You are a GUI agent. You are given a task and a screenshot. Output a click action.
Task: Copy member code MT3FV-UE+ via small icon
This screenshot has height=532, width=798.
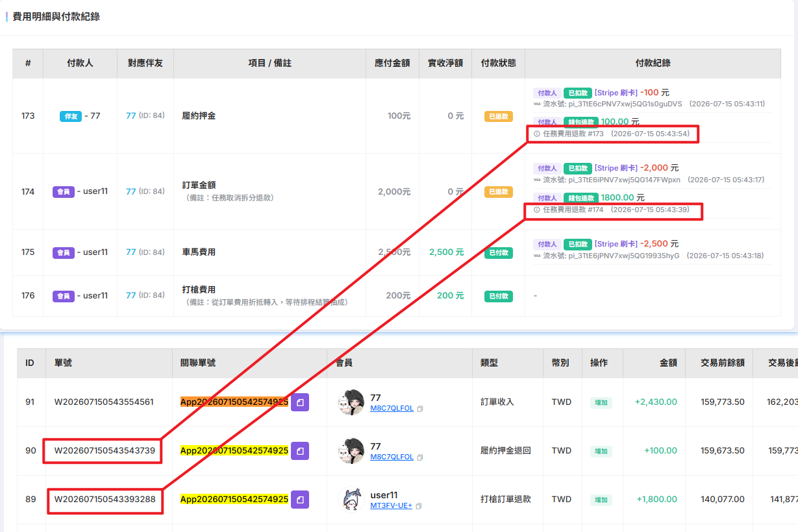[419, 506]
